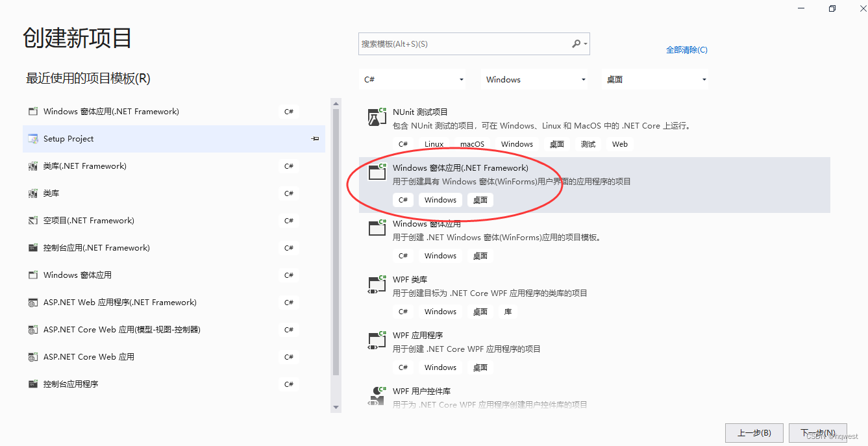Click the pin icon on Setup Project row

click(315, 139)
